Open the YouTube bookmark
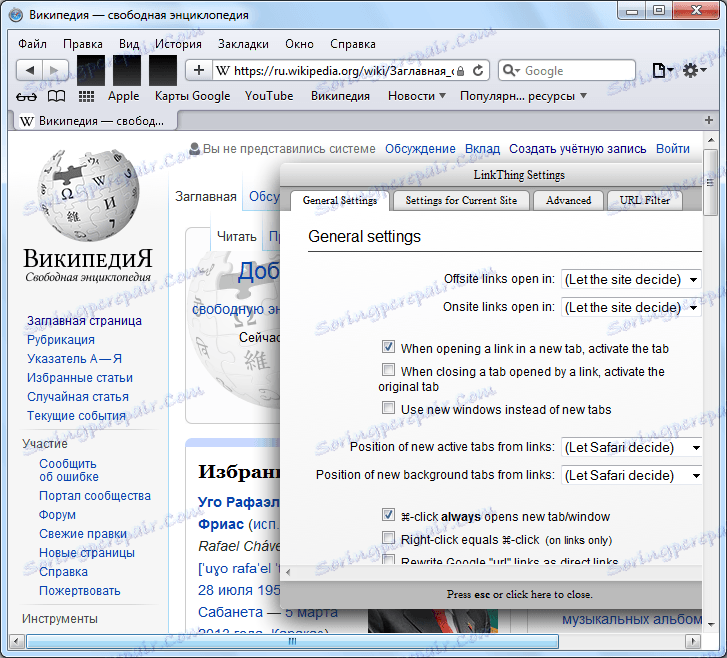The height and width of the screenshot is (658, 727). pyautogui.click(x=269, y=96)
